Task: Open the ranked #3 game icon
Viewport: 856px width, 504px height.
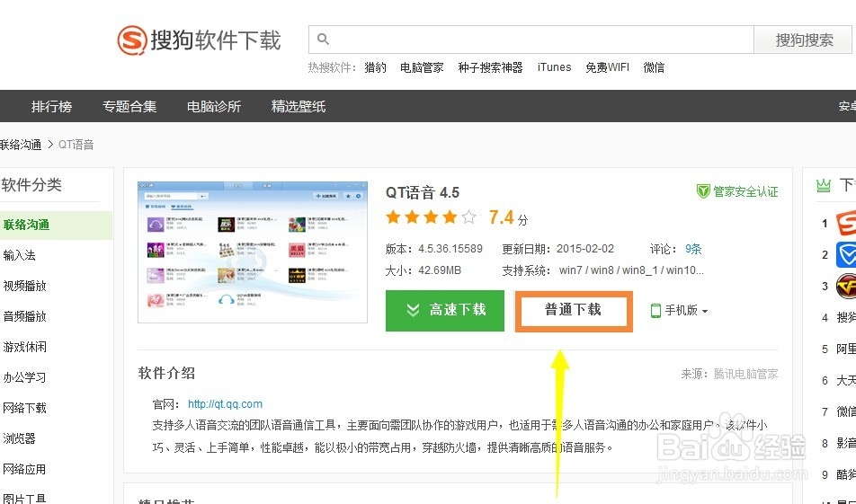Action: pyautogui.click(x=846, y=286)
